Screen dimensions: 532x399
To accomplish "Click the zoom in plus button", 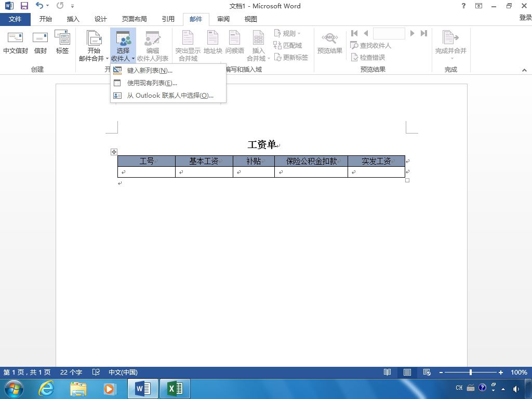I will click(x=501, y=373).
